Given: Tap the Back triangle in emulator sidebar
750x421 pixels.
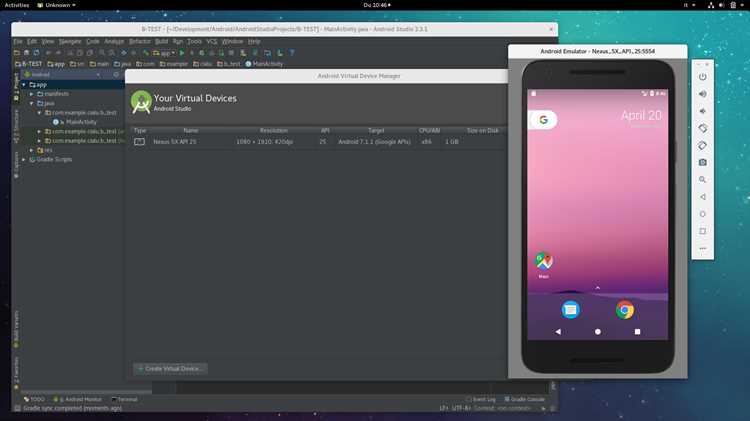Looking at the screenshot, I should [x=702, y=197].
